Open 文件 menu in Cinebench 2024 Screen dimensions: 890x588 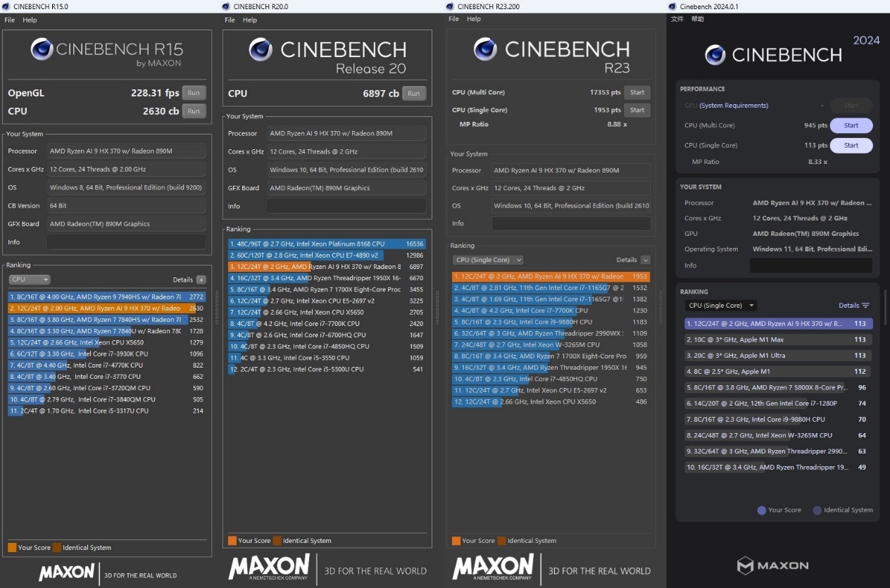coord(677,19)
